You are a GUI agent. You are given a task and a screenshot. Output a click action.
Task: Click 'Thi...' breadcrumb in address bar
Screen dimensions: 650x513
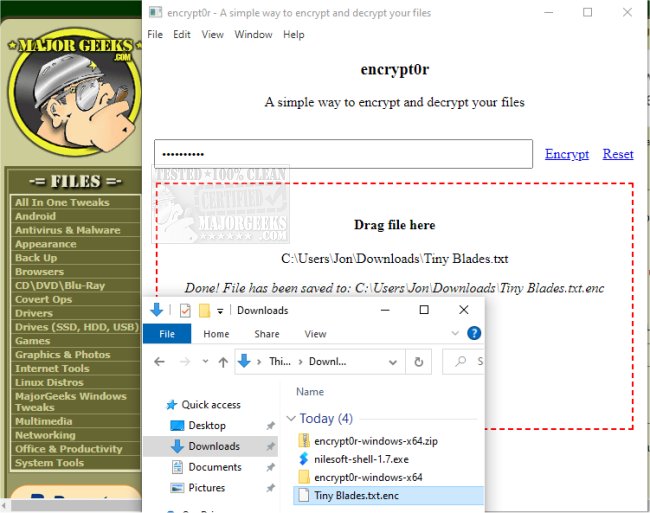pos(280,362)
